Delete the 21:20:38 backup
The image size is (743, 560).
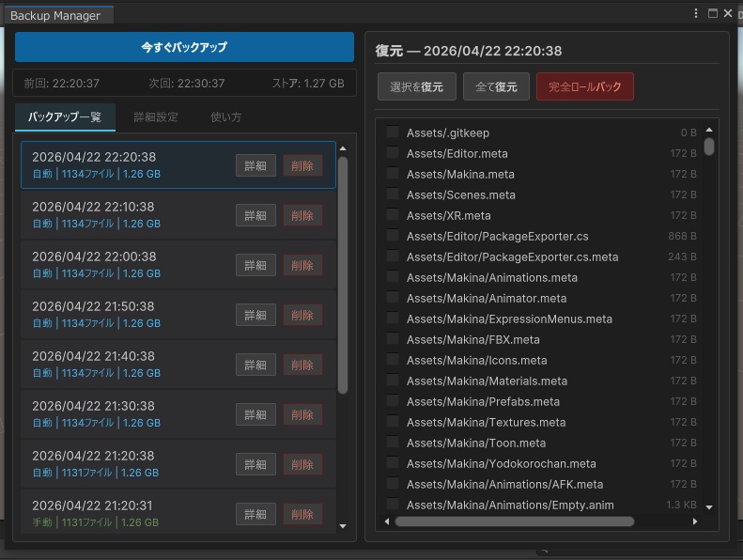302,464
